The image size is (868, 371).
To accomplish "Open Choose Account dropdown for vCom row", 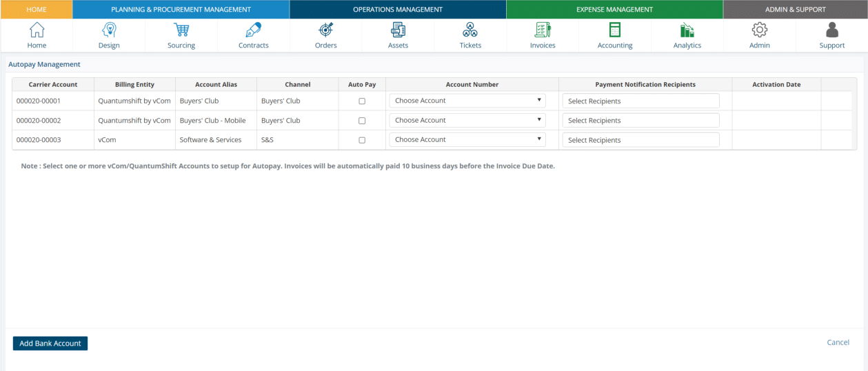I will (467, 139).
